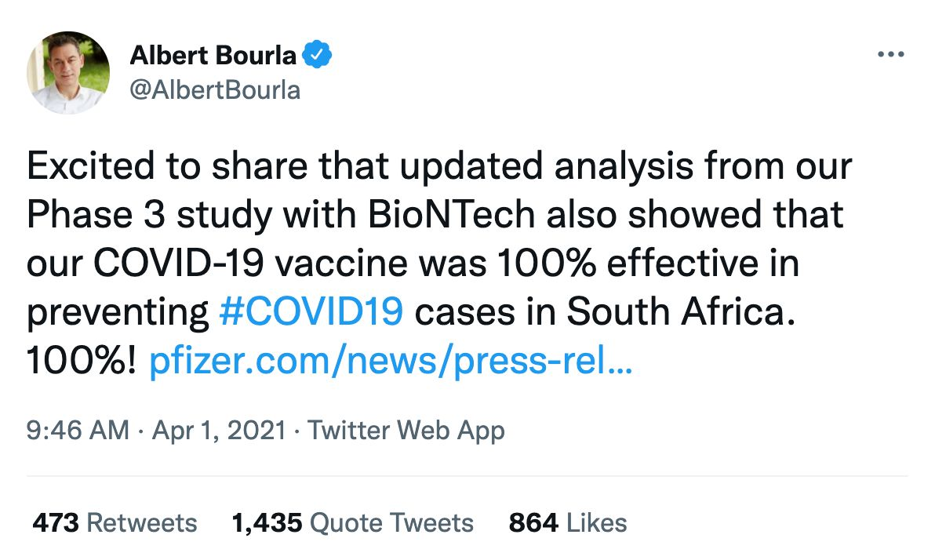This screenshot has width=935, height=560.
Task: Open the #COVID19 hashtag
Action: point(311,312)
